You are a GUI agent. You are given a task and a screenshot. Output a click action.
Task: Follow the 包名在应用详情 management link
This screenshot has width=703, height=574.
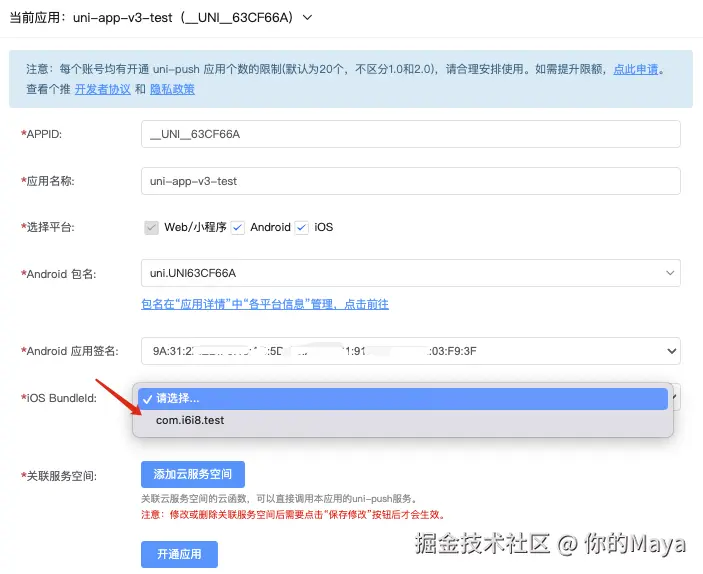pyautogui.click(x=265, y=304)
